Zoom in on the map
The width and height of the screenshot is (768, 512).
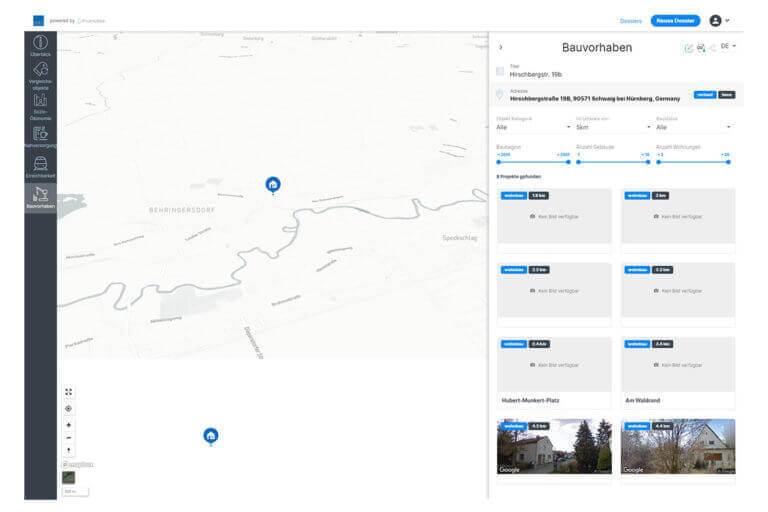click(68, 425)
